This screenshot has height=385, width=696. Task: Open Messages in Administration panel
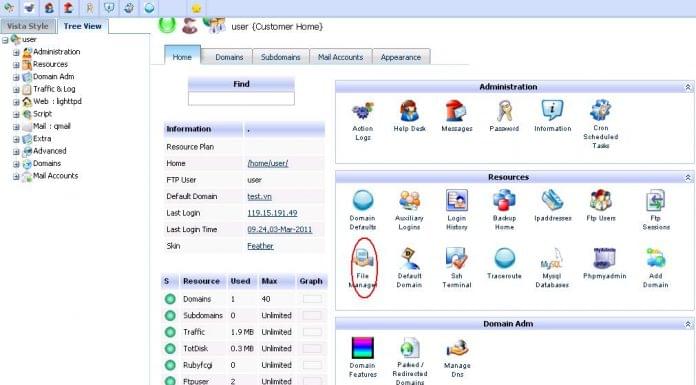[456, 111]
